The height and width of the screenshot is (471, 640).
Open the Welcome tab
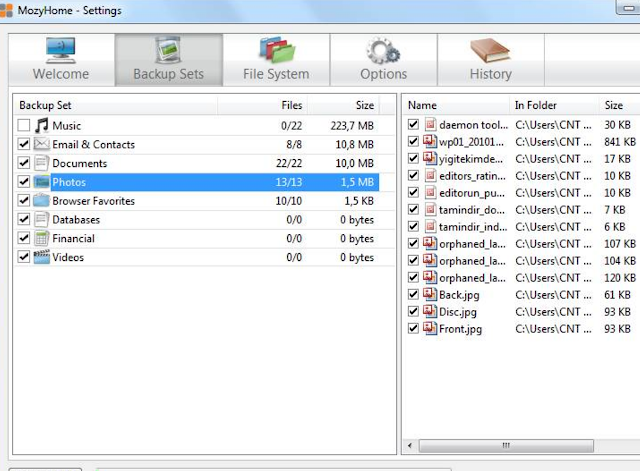61,60
